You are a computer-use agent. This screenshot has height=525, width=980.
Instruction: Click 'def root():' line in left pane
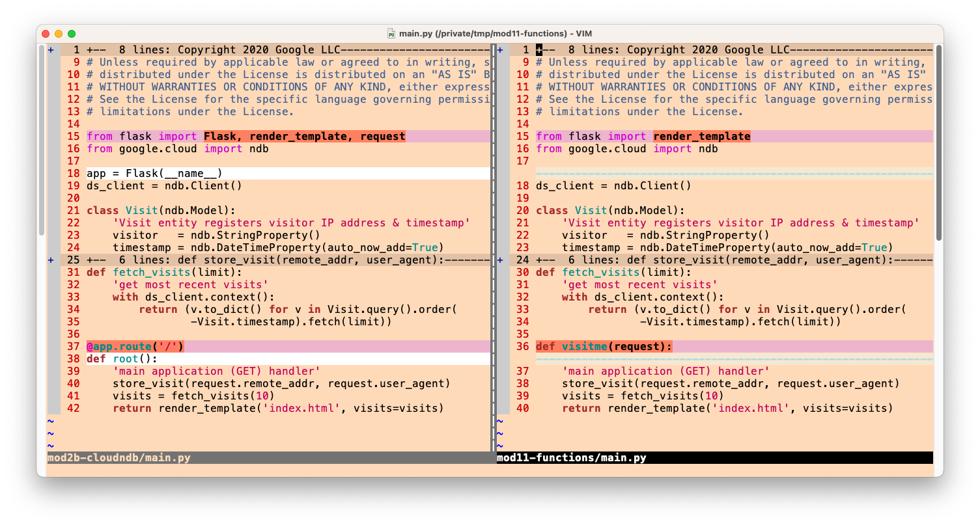pyautogui.click(x=122, y=359)
